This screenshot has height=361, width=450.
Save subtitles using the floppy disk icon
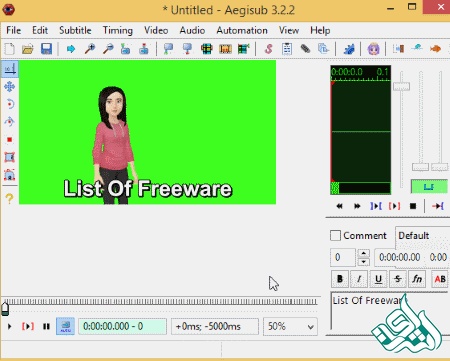46,49
